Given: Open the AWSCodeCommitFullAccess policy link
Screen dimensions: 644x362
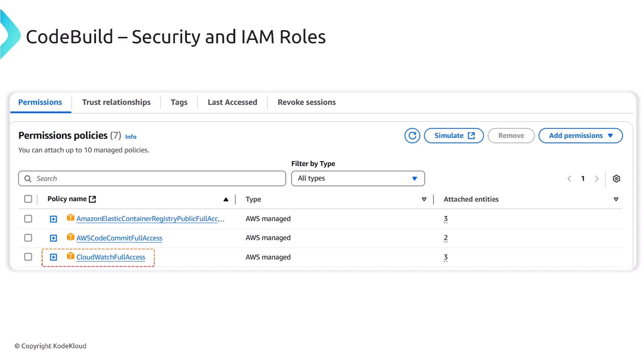Looking at the screenshot, I should pyautogui.click(x=119, y=238).
